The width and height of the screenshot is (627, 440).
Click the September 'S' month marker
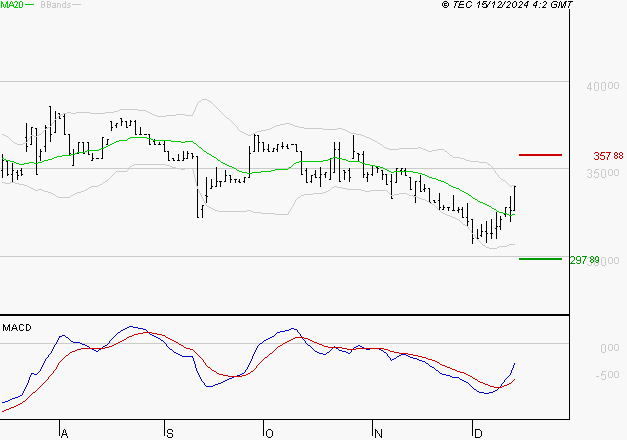click(x=170, y=433)
